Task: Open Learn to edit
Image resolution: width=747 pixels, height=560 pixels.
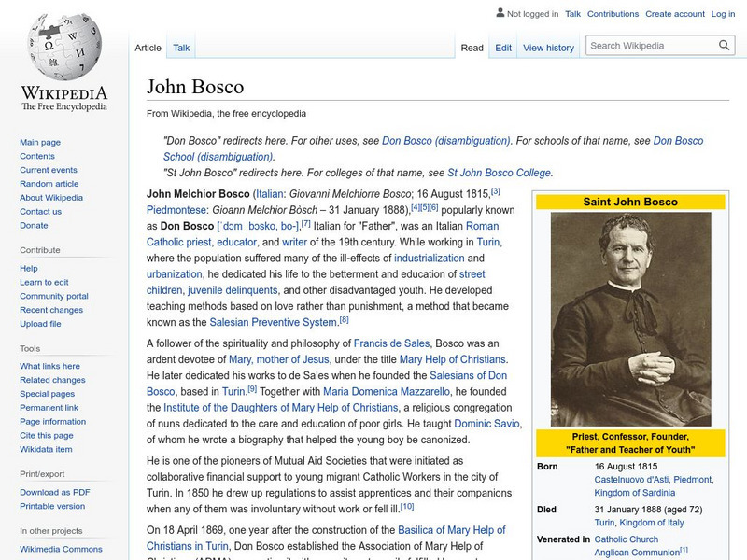Action: pos(44,282)
